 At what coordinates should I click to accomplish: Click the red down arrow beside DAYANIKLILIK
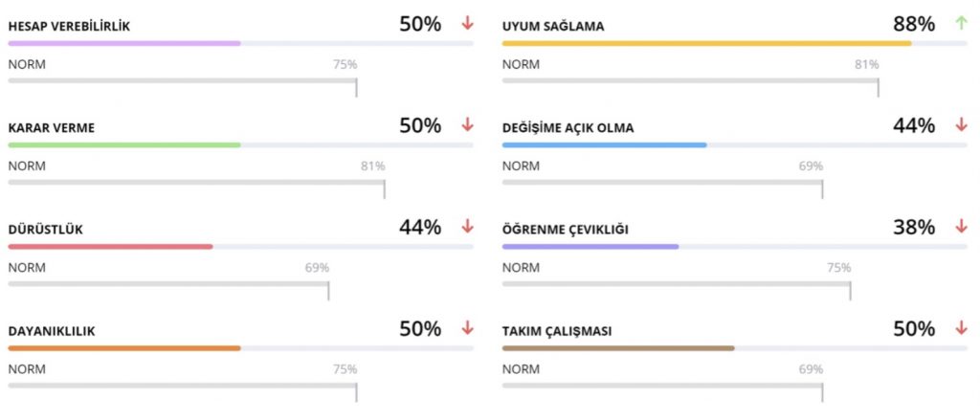pyautogui.click(x=467, y=328)
